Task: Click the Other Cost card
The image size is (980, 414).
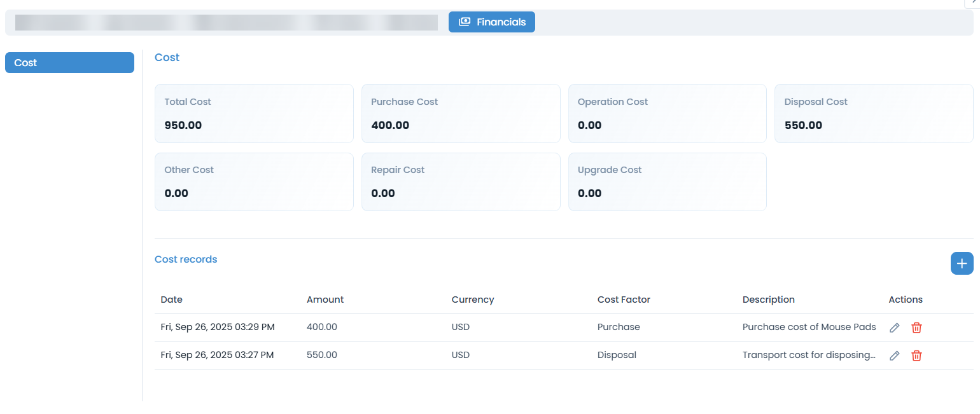Action: pos(254,181)
